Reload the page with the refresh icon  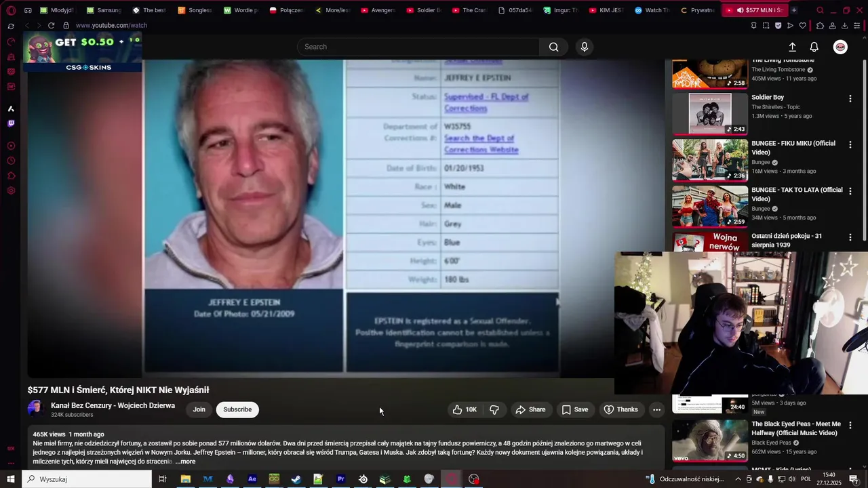point(51,25)
